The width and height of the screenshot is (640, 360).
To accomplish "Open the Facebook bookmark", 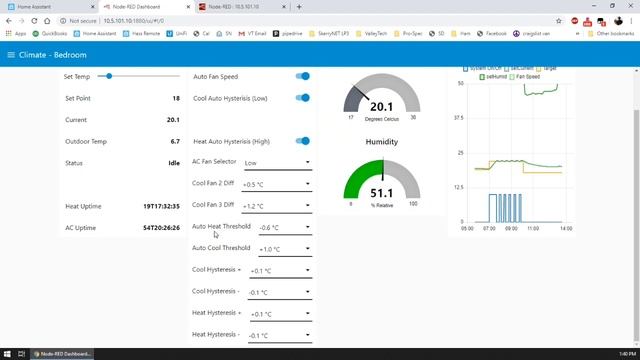I will pyautogui.click(x=492, y=33).
